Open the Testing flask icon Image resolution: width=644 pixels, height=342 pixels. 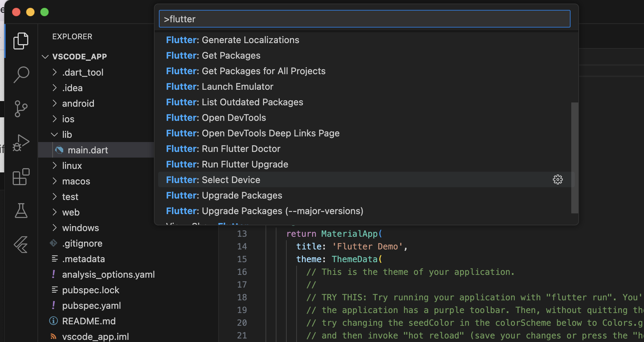pos(21,211)
